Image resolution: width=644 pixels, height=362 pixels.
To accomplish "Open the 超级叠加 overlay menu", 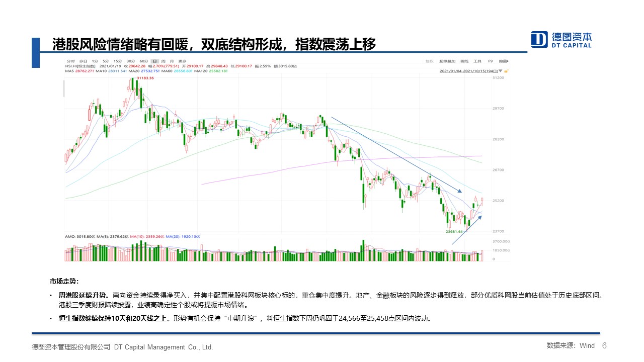I will [x=447, y=61].
